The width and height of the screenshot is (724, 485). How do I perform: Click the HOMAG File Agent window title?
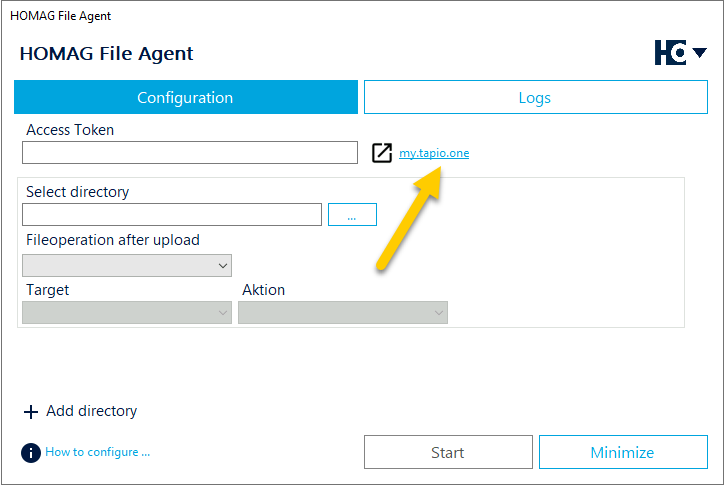click(60, 16)
